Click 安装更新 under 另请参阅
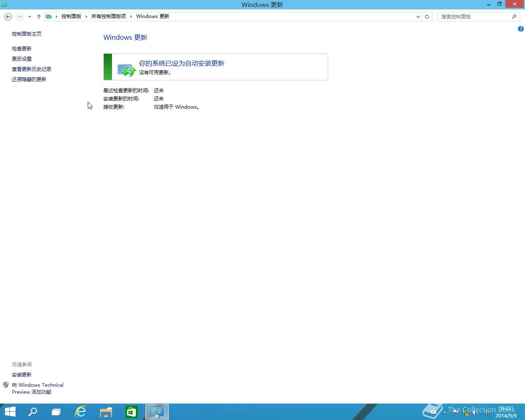Image resolution: width=525 pixels, height=420 pixels. [x=22, y=375]
